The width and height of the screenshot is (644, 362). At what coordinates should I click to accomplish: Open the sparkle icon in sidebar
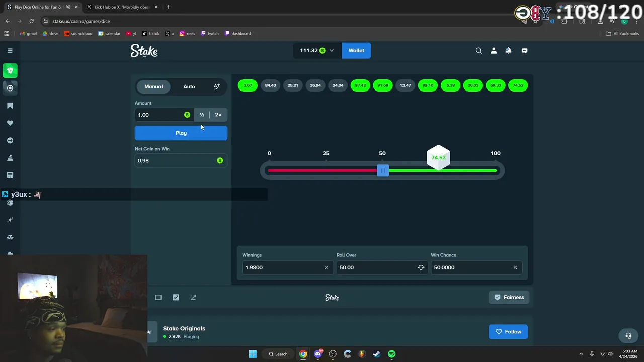point(10,220)
